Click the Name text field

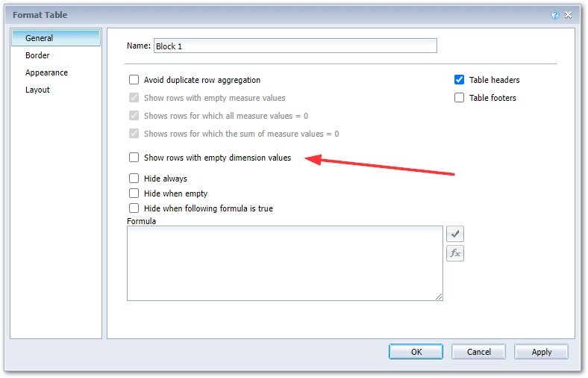tap(295, 46)
